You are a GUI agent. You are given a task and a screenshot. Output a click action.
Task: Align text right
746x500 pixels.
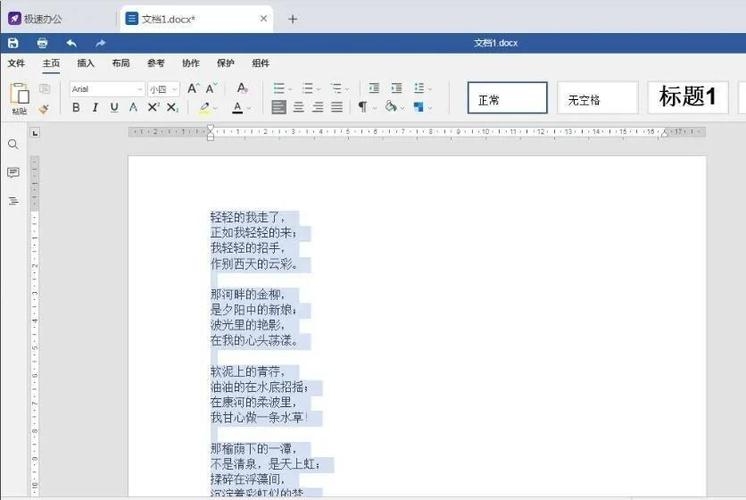(x=317, y=107)
